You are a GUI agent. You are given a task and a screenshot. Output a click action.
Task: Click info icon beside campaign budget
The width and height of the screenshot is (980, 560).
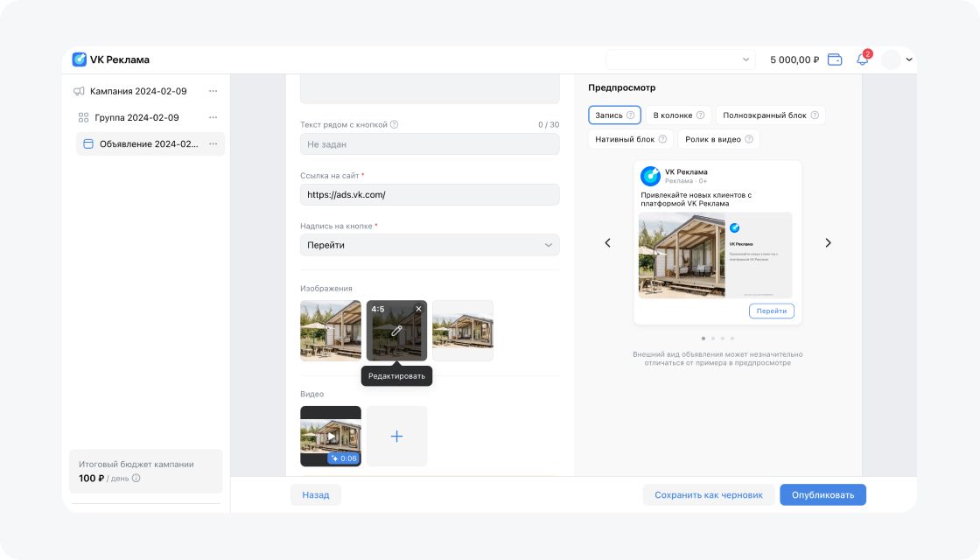click(x=136, y=479)
